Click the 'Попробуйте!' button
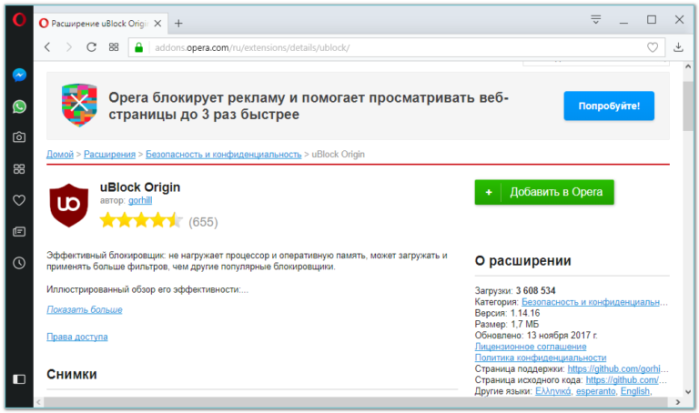This screenshot has width=699, height=413. tap(609, 106)
